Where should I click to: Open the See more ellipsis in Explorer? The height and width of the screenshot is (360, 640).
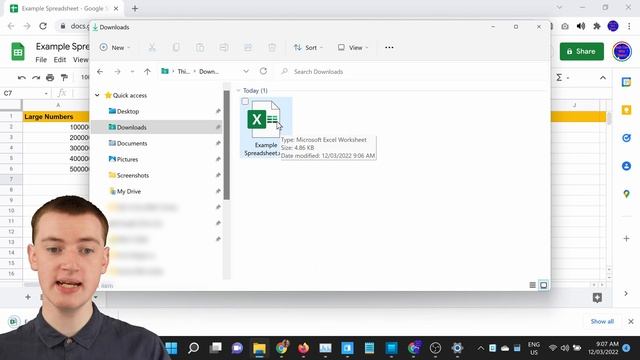point(389,47)
